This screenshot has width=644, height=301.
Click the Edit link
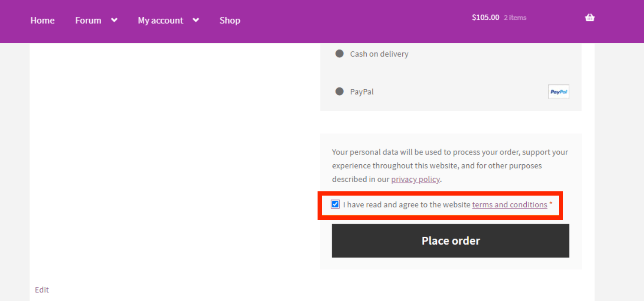click(42, 290)
